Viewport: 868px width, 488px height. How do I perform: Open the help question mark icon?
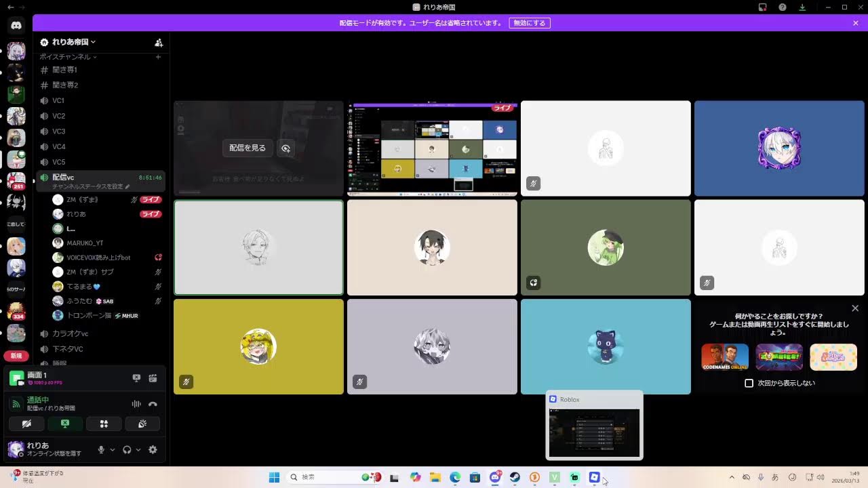[x=783, y=7]
